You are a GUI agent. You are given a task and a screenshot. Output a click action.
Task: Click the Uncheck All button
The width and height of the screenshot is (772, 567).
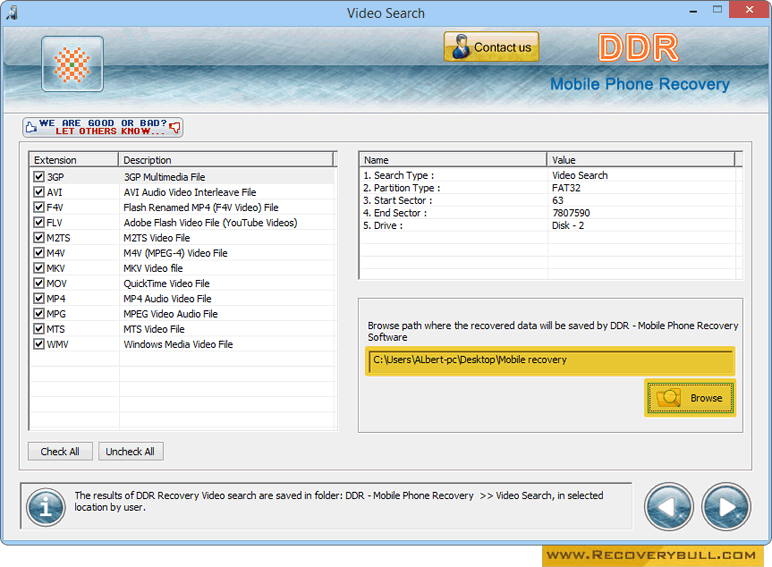pos(130,451)
